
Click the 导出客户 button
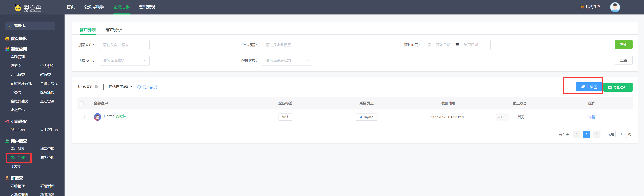(618, 87)
